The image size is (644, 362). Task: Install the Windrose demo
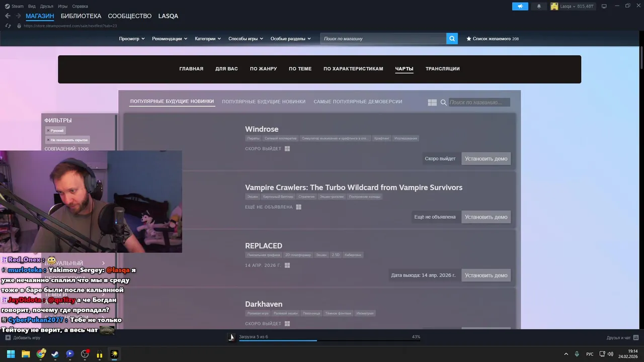click(486, 159)
